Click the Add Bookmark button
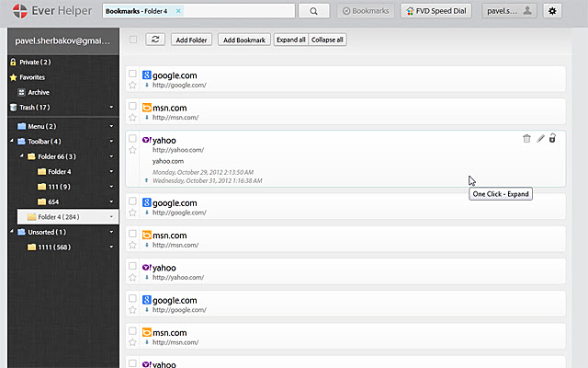 243,40
